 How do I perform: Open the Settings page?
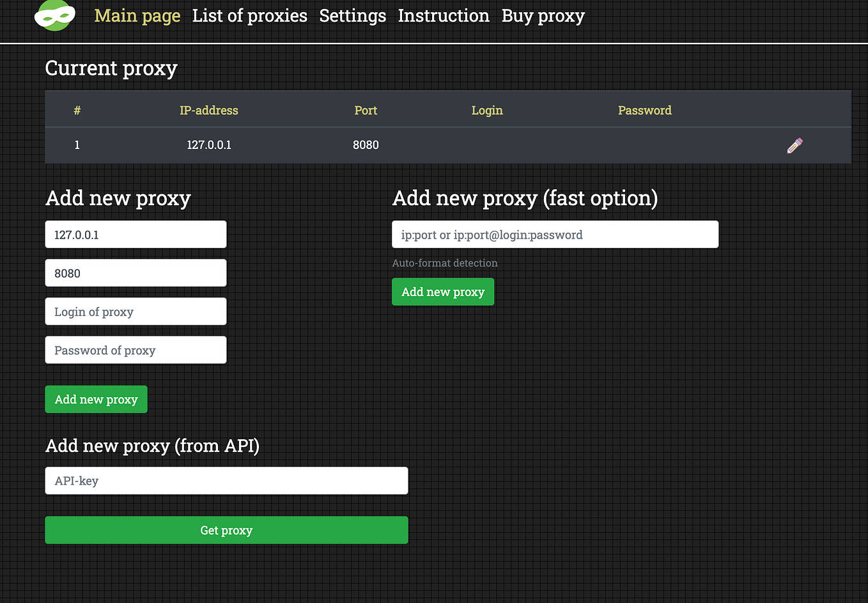[x=352, y=15]
